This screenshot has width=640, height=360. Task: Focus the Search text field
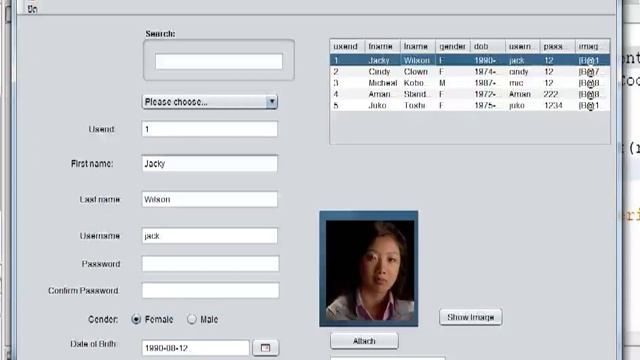(x=219, y=62)
